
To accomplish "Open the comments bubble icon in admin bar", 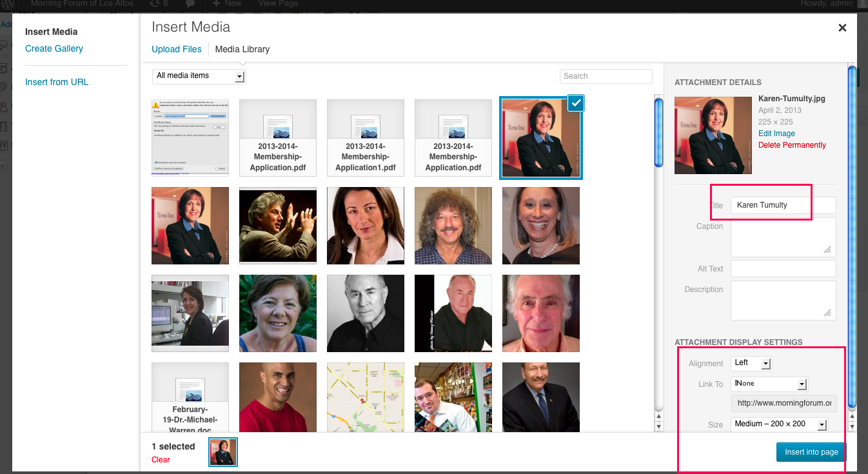I will pyautogui.click(x=190, y=3).
